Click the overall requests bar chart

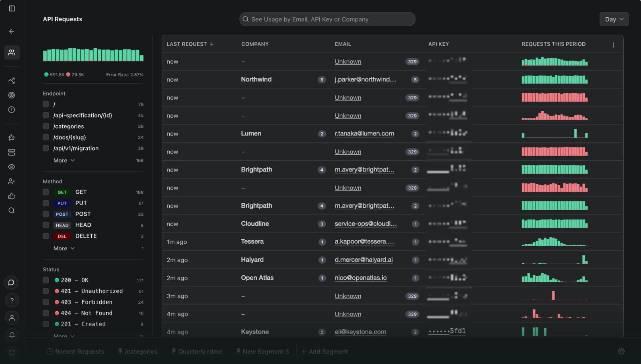click(93, 55)
